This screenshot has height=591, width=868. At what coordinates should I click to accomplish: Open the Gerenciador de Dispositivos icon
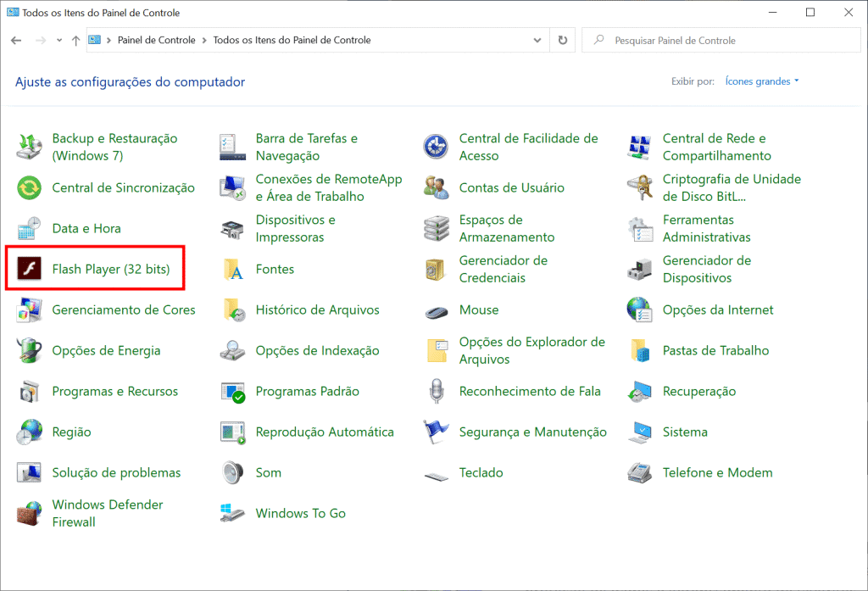(x=640, y=270)
